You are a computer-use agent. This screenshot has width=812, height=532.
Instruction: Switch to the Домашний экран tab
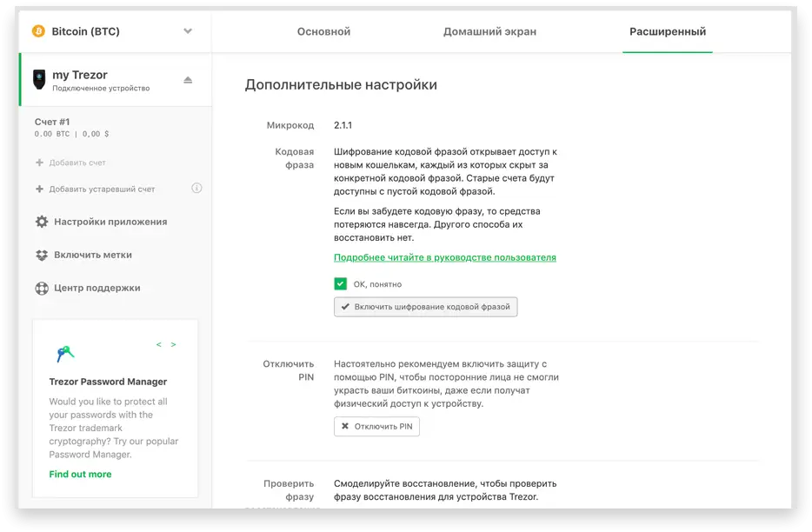[489, 31]
